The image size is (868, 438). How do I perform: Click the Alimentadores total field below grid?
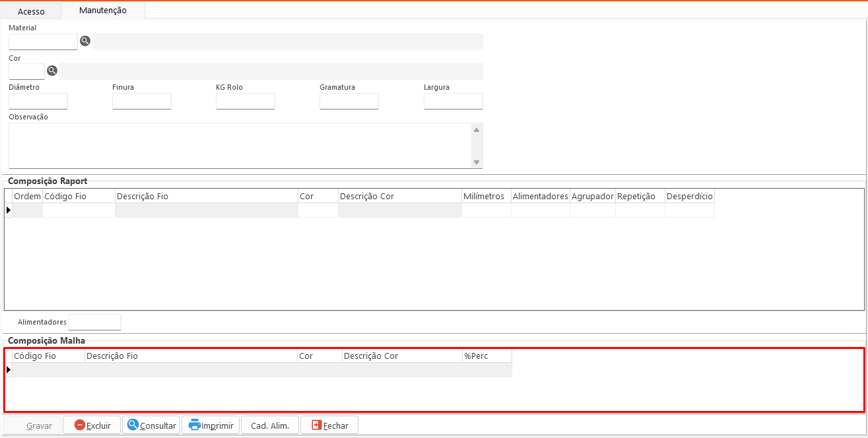(x=95, y=322)
